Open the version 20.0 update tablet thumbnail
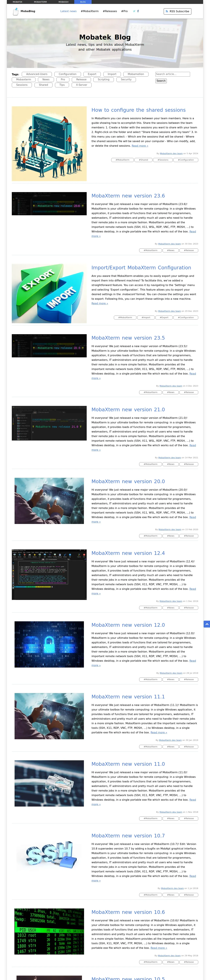The width and height of the screenshot is (210, 980). pyautogui.click(x=49, y=501)
